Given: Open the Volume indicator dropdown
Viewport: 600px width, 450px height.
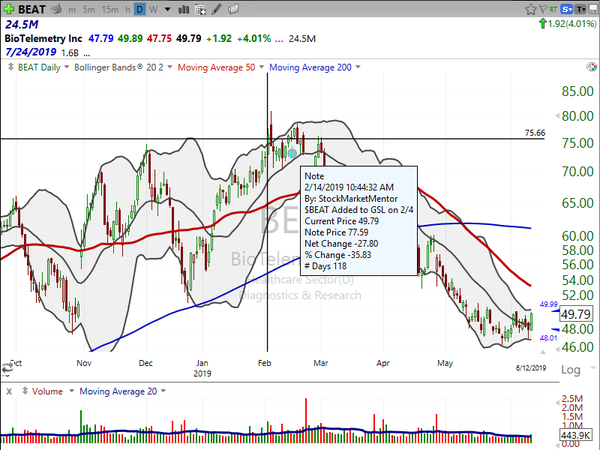Looking at the screenshot, I should [72, 391].
